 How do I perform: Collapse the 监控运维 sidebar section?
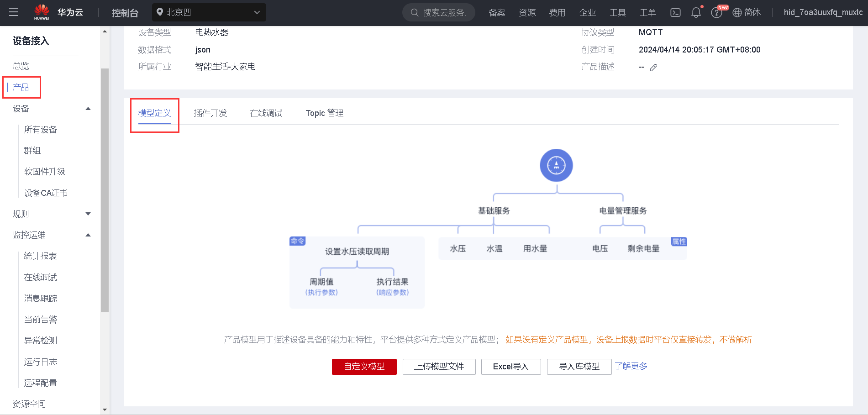(x=88, y=235)
